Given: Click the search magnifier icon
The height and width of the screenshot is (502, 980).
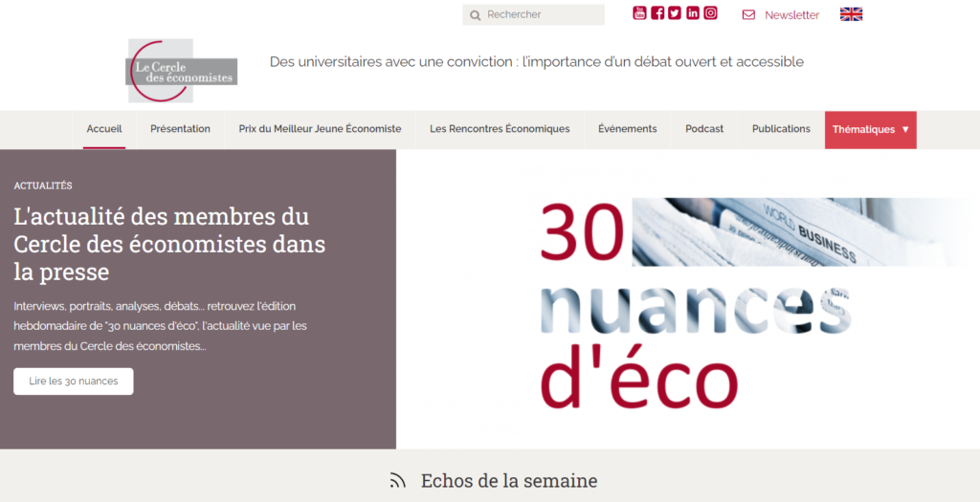Looking at the screenshot, I should point(476,15).
